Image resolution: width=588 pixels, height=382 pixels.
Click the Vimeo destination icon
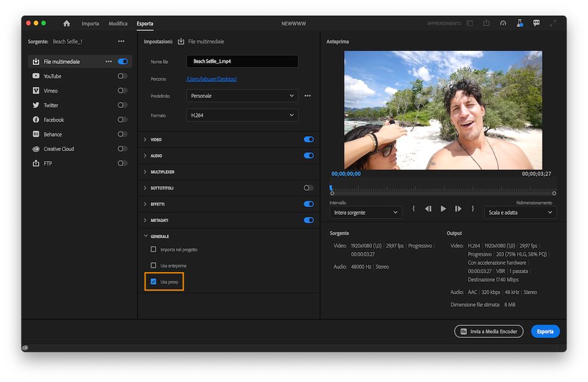pos(36,91)
